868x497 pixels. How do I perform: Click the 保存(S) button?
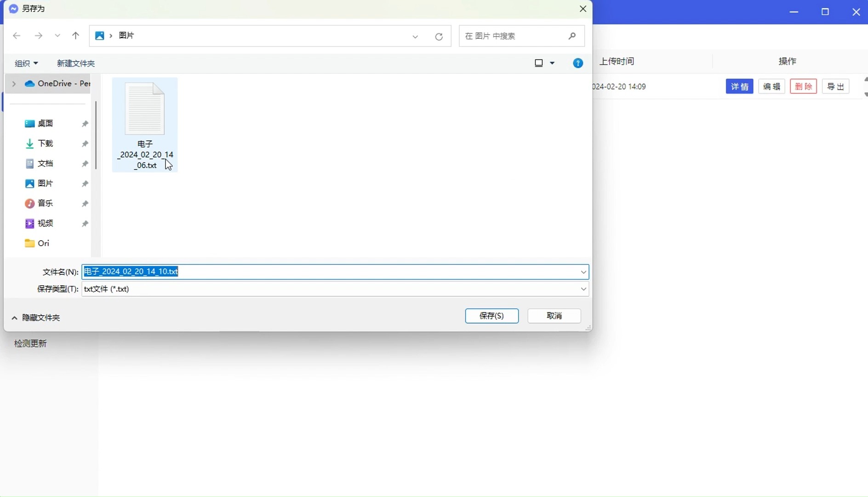point(492,316)
